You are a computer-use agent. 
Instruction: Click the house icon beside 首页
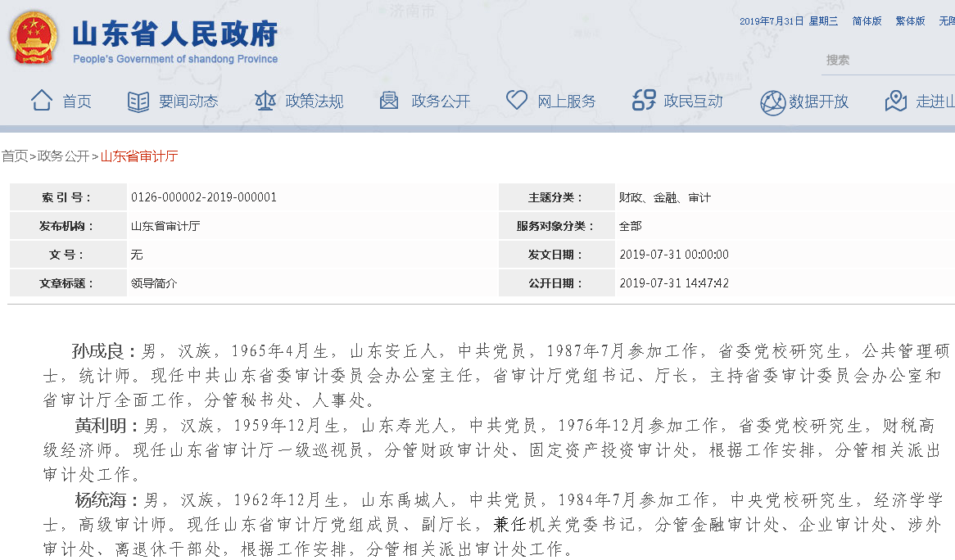[x=42, y=101]
